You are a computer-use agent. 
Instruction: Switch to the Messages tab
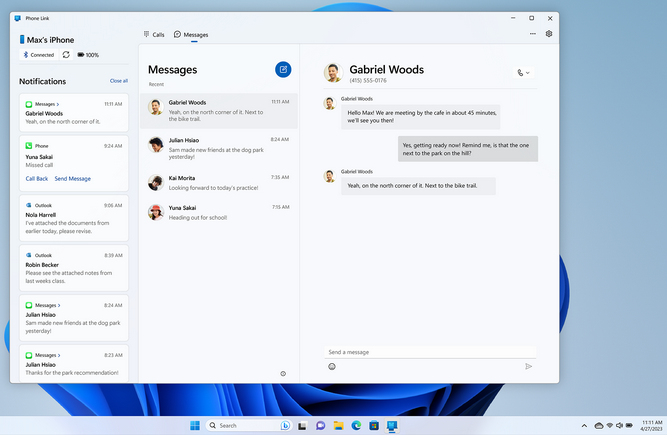[191, 35]
